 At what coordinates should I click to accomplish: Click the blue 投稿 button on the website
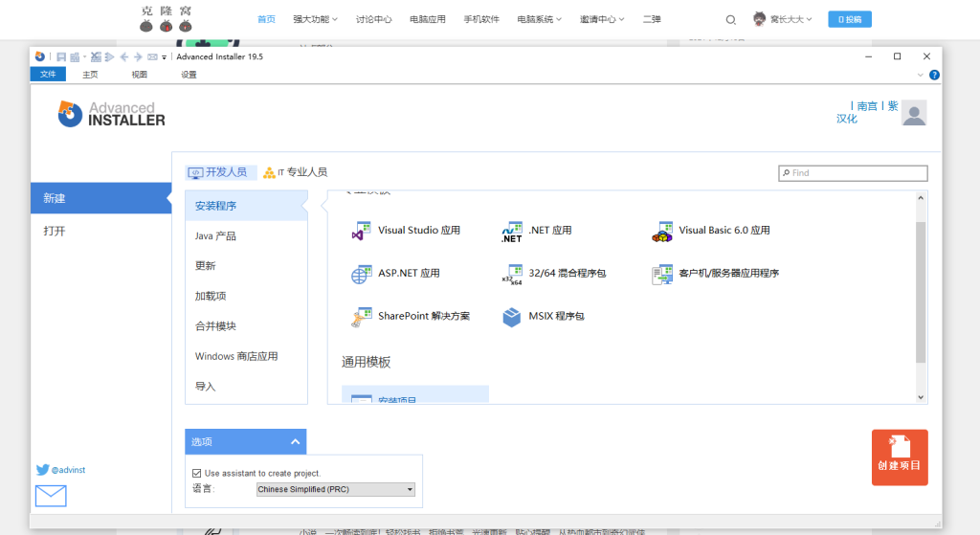(x=850, y=19)
